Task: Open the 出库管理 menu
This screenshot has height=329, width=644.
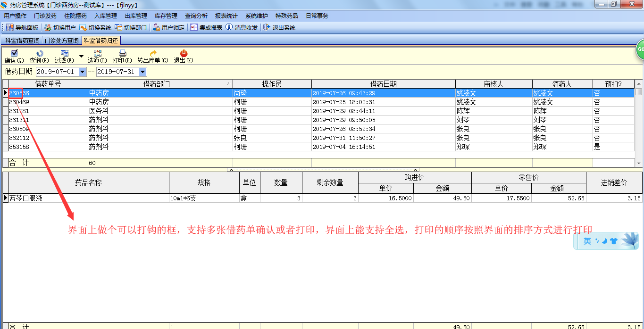Action: [x=136, y=16]
